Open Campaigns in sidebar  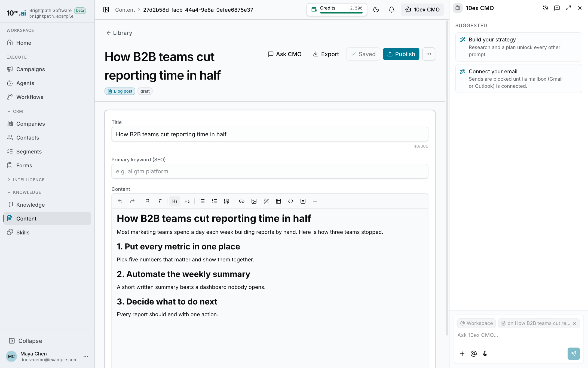[47, 69]
